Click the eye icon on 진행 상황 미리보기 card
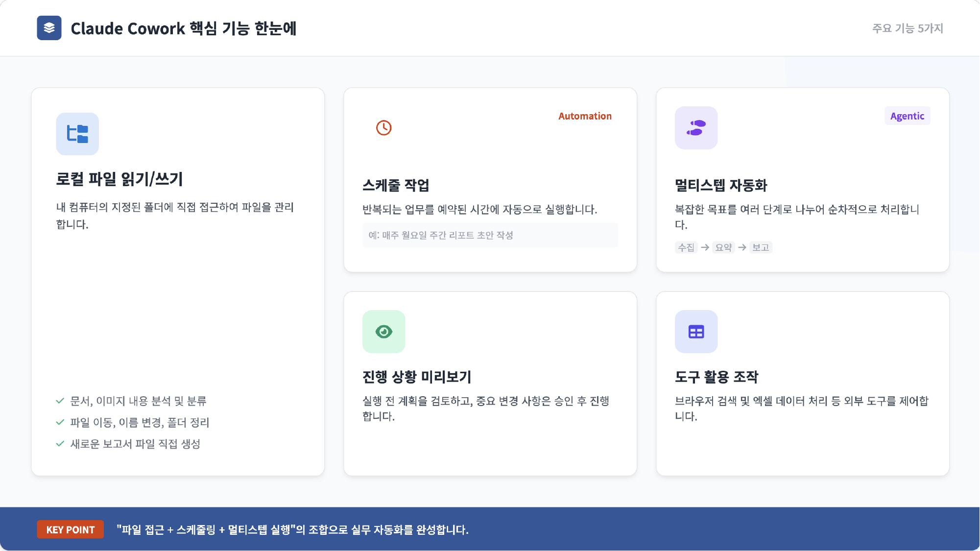Screen dimensions: 980x551 (x=383, y=332)
